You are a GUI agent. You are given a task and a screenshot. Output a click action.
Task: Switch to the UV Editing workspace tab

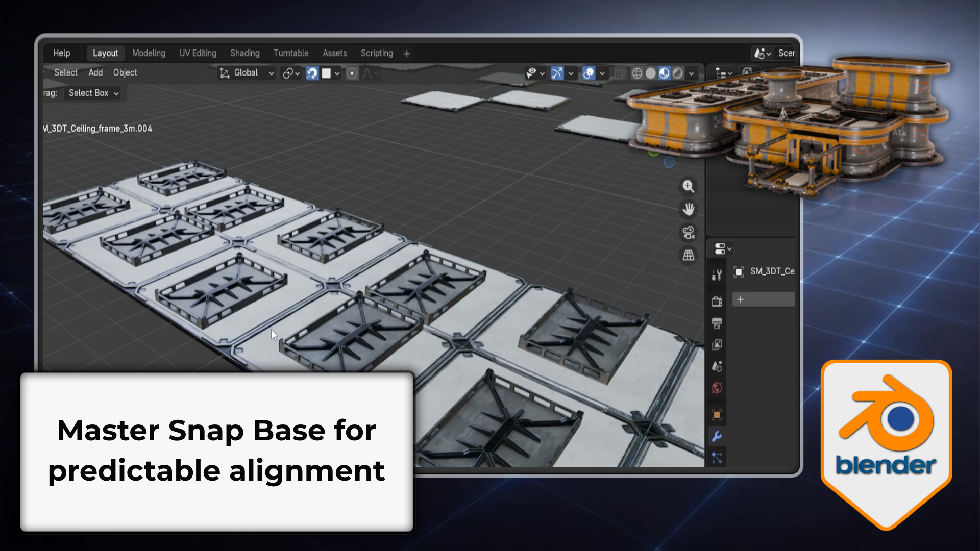198,53
